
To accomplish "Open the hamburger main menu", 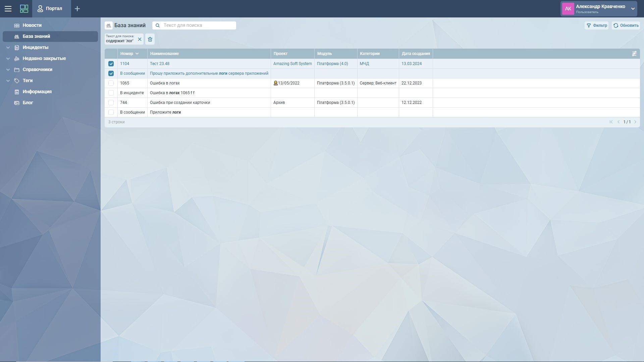I will pos(8,9).
